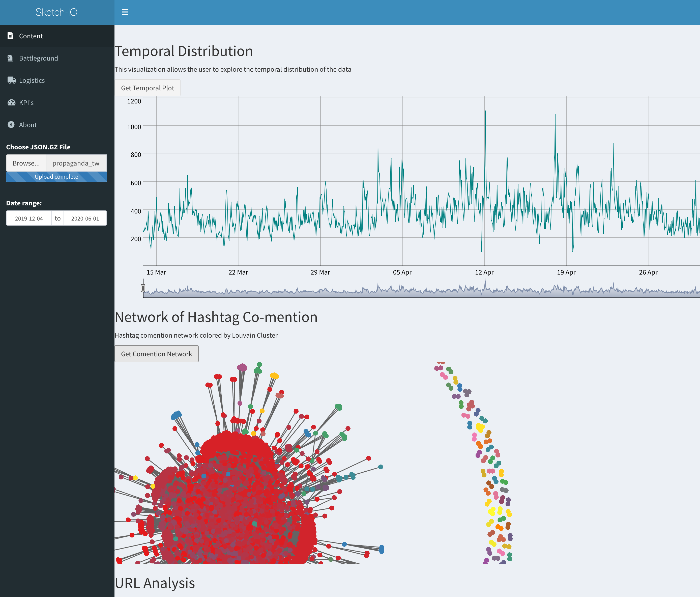Screen dimensions: 700x597
Task: Click the Battleground chess knight icon
Action: click(x=11, y=58)
